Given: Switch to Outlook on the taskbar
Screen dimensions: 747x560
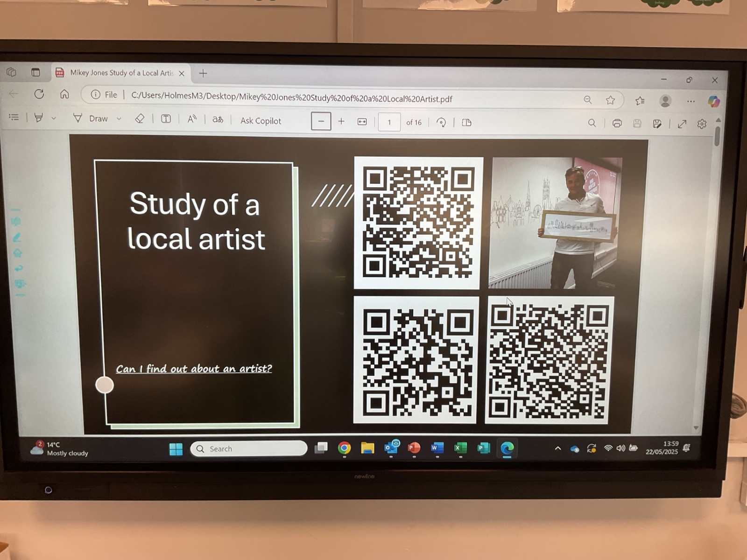Looking at the screenshot, I should 391,447.
